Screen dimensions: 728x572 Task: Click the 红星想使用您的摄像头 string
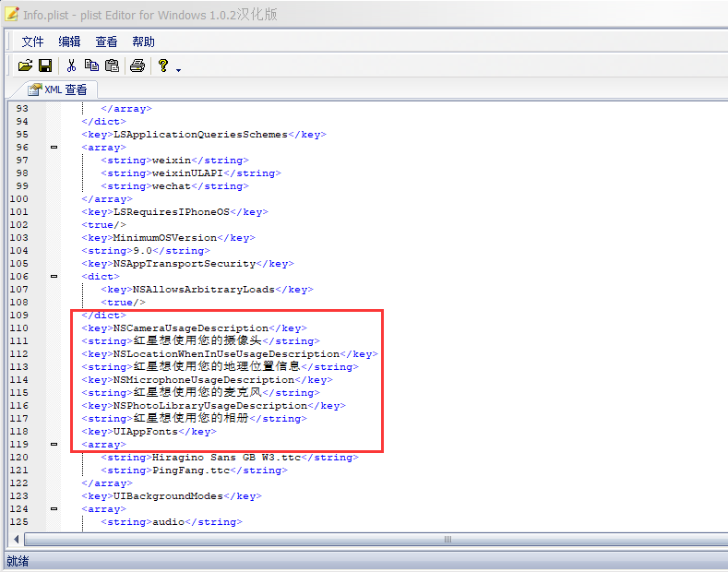[x=197, y=340]
